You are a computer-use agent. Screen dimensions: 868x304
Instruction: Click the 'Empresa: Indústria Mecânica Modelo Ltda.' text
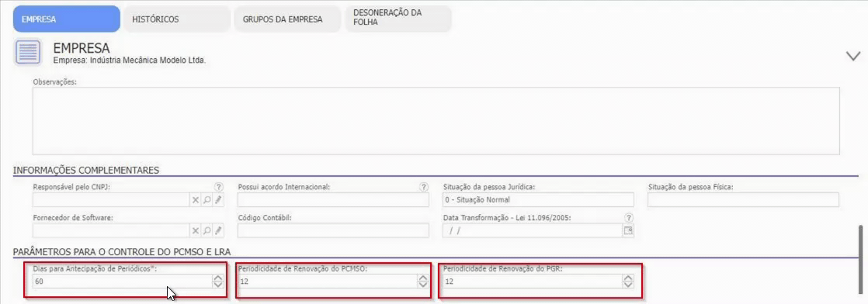[129, 60]
